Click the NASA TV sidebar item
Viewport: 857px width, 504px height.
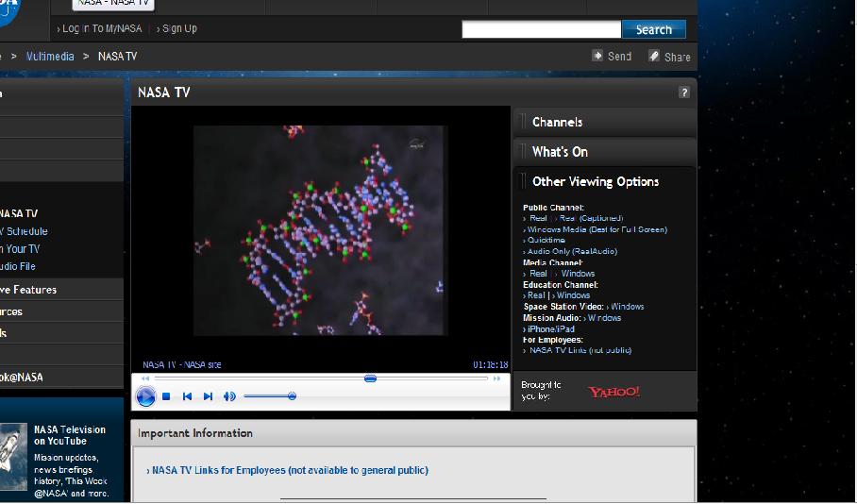coord(19,213)
